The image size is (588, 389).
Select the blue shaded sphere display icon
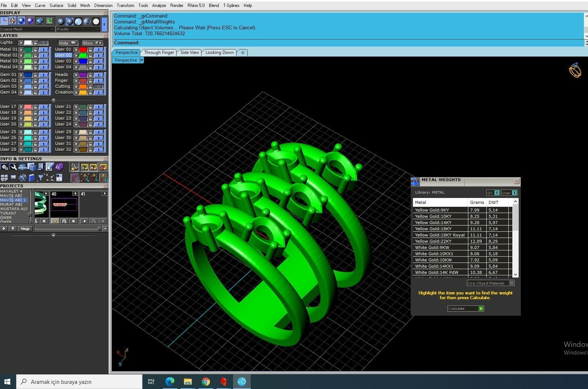tap(22, 21)
